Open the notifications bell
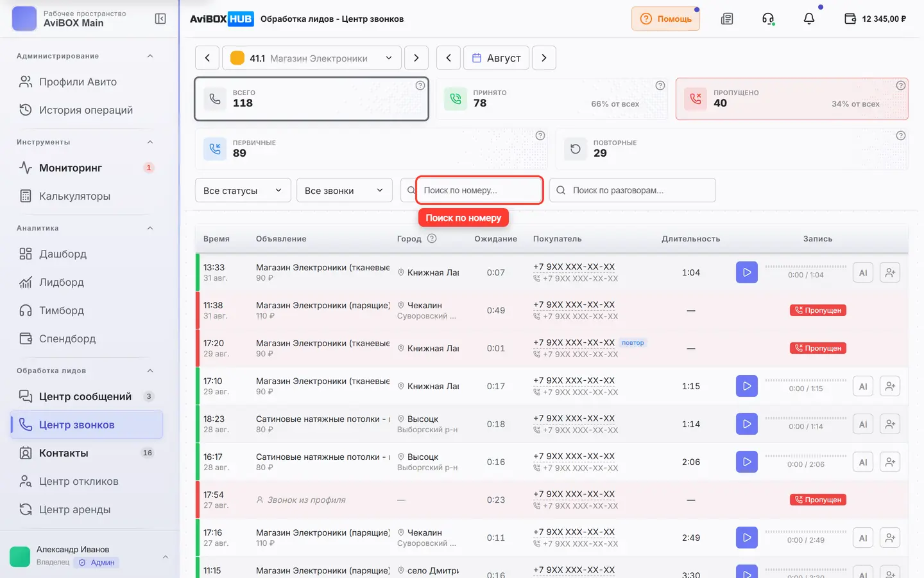 pos(809,19)
